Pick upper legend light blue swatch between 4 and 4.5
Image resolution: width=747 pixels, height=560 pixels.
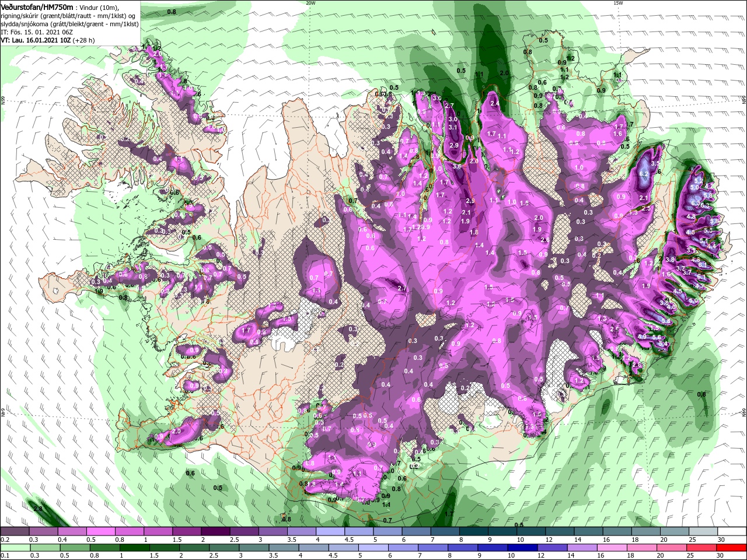pyautogui.click(x=330, y=532)
